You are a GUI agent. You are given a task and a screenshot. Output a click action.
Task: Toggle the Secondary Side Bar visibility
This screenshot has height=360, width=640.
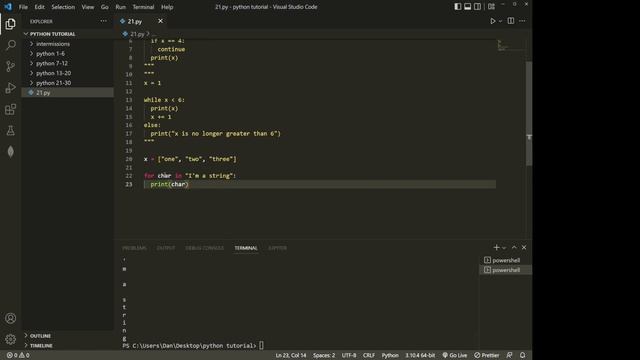(x=477, y=7)
